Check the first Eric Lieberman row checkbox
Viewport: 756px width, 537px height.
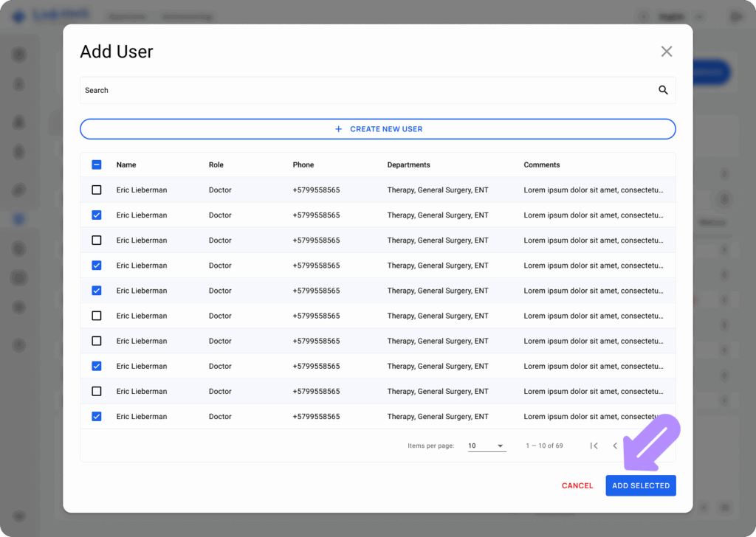pyautogui.click(x=96, y=190)
